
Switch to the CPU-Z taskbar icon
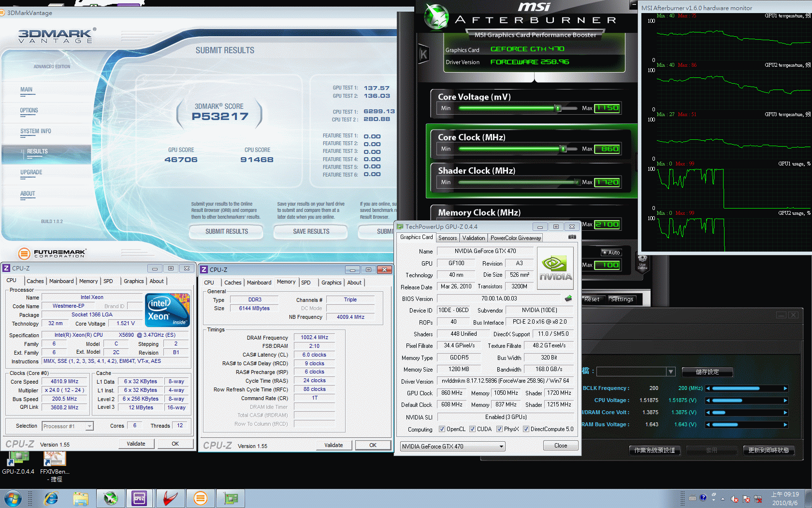[140, 498]
